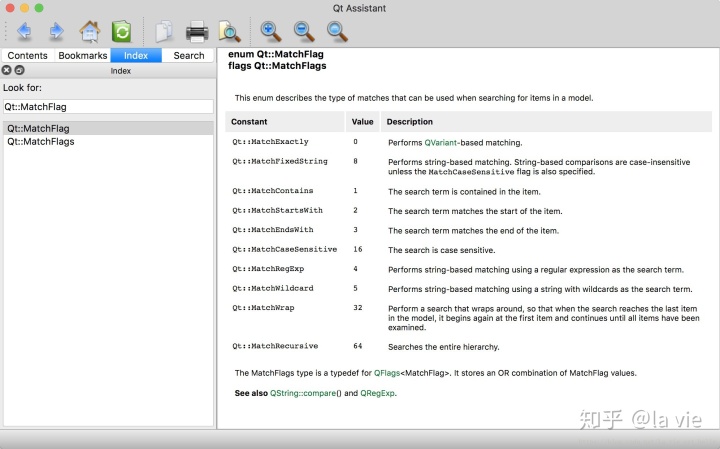Viewport: 720px width, 449px height.
Task: Open find in text magnifier-on-page icon
Action: coord(230,32)
